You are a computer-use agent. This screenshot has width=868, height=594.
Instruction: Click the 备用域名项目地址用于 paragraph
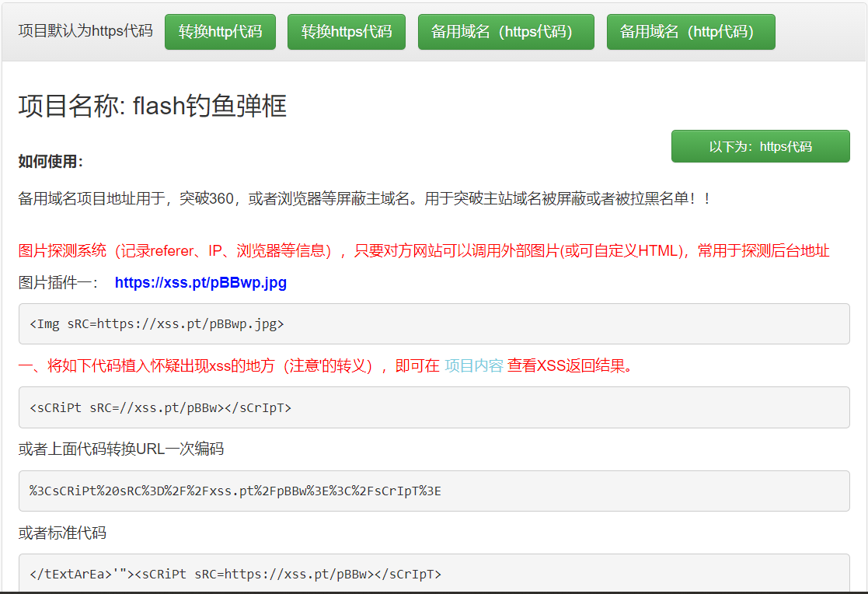pyautogui.click(x=364, y=198)
